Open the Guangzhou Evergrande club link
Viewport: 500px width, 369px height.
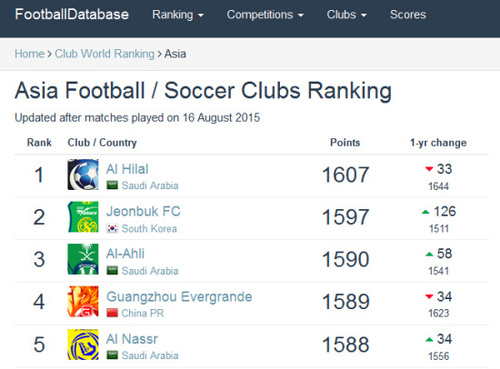pyautogui.click(x=179, y=296)
